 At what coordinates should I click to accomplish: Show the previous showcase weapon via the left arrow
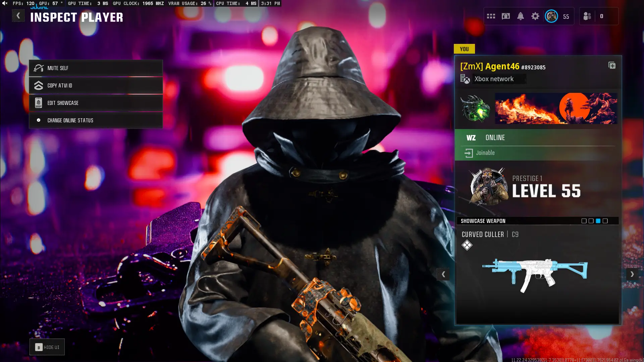[x=443, y=274]
